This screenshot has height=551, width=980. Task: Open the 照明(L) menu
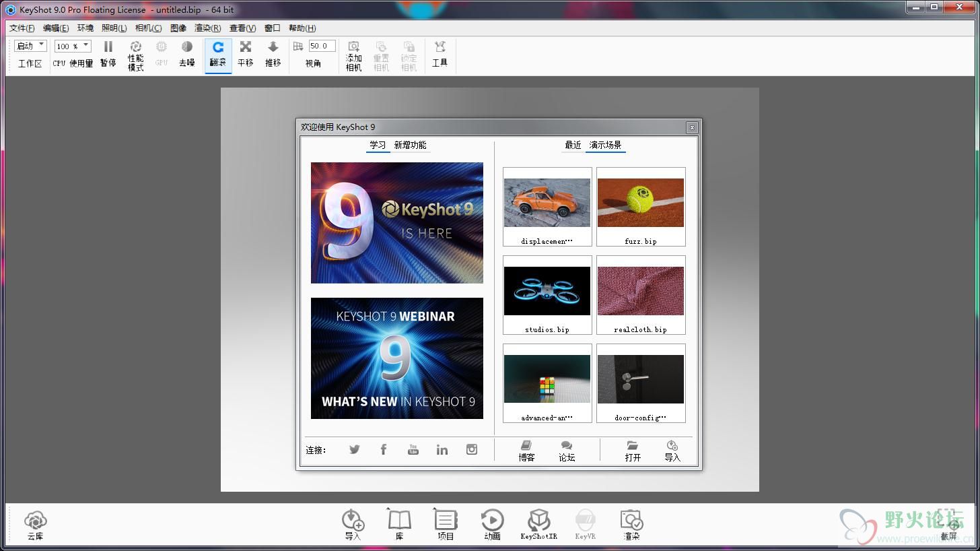(x=114, y=28)
